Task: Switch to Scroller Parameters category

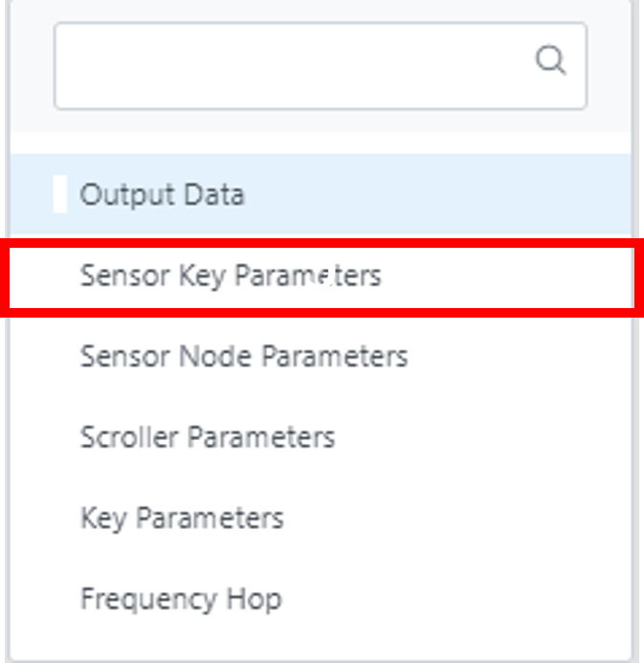Action: 207,437
